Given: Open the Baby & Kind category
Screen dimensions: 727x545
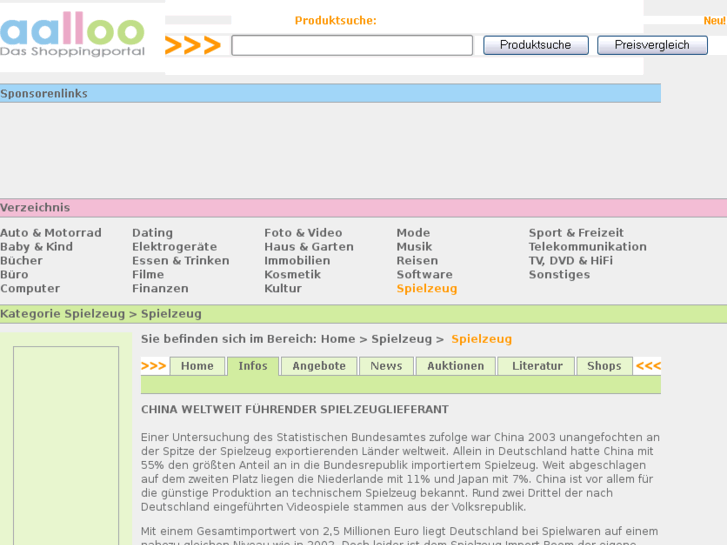Looking at the screenshot, I should point(36,247).
